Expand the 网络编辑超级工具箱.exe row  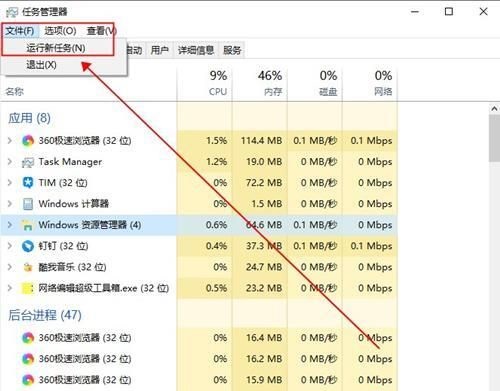[x=10, y=288]
